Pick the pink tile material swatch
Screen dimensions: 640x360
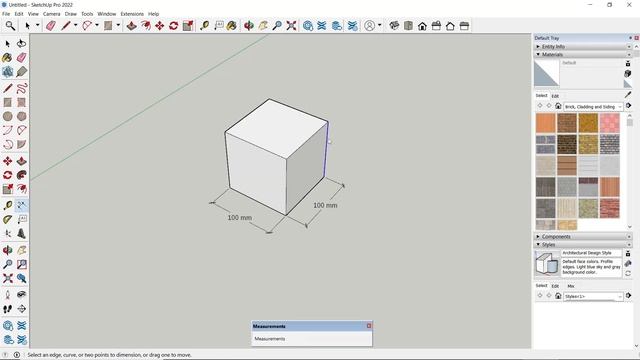610,123
